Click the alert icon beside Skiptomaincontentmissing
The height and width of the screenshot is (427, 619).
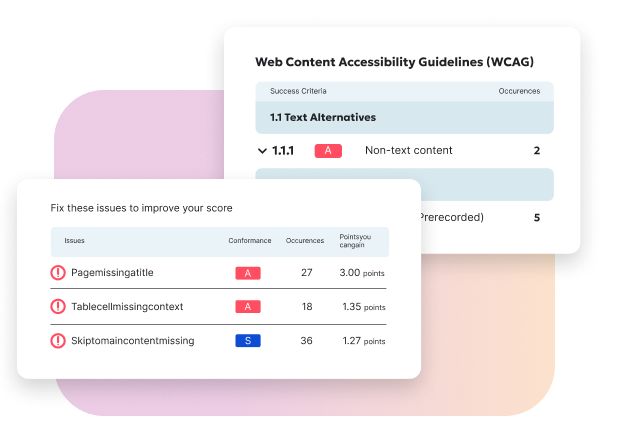58,341
